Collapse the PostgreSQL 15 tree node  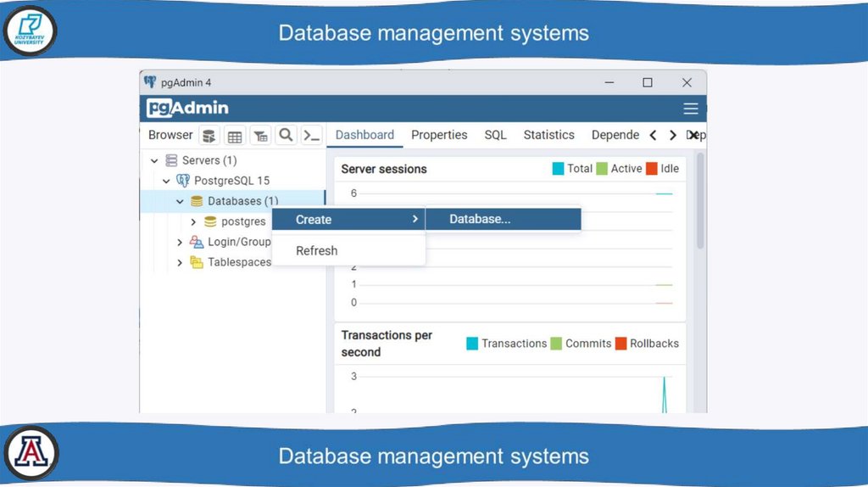[x=166, y=182]
